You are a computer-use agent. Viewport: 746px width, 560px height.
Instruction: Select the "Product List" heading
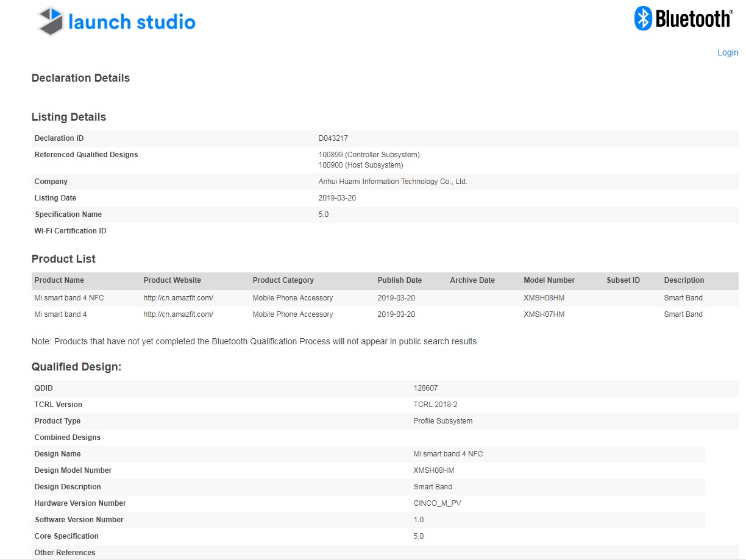tap(63, 259)
